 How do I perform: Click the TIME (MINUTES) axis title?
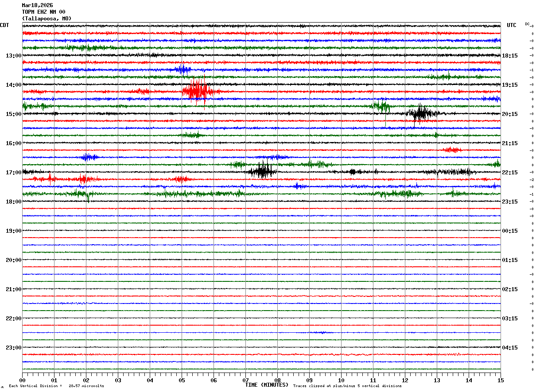coord(267,385)
